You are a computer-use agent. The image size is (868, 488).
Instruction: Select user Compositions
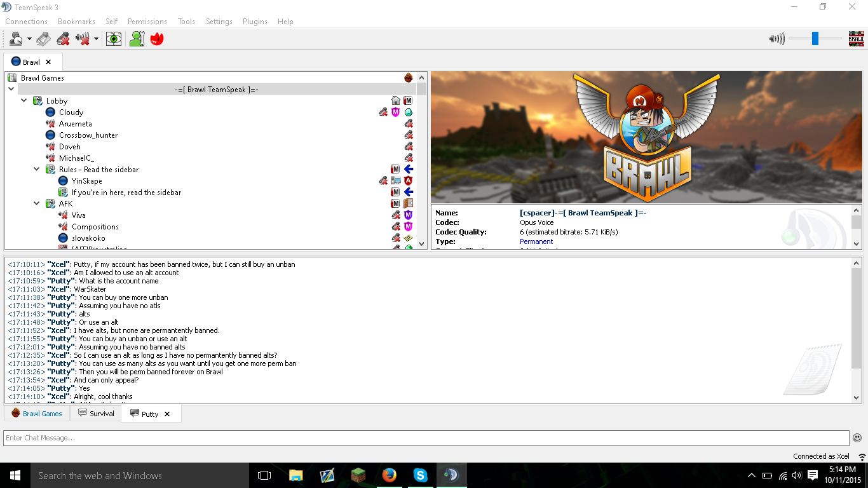point(95,227)
